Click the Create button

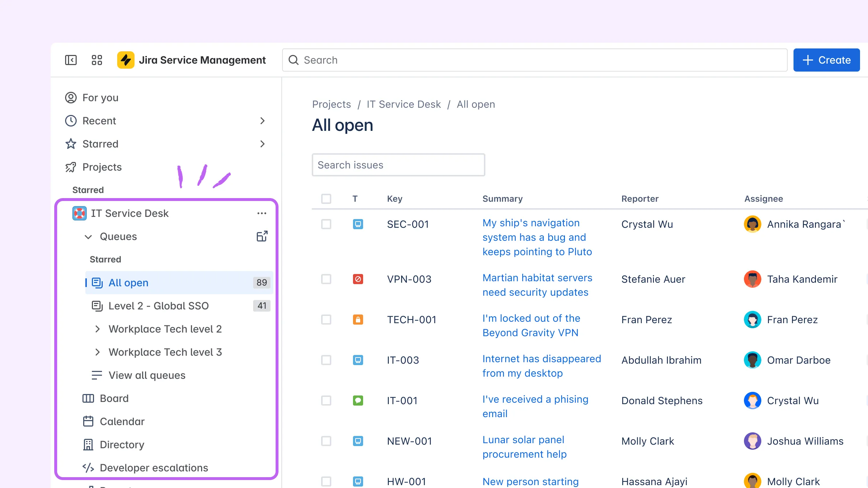coord(826,60)
